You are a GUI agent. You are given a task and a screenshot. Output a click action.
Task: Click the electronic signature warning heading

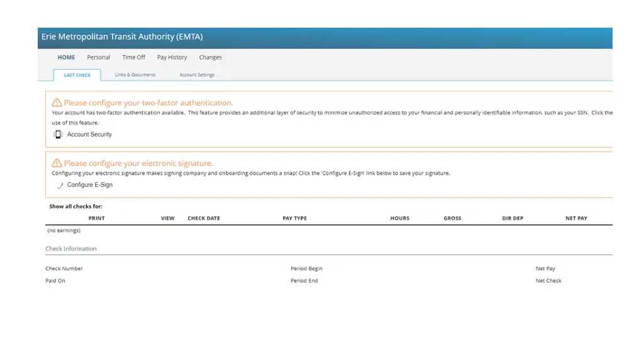[138, 163]
